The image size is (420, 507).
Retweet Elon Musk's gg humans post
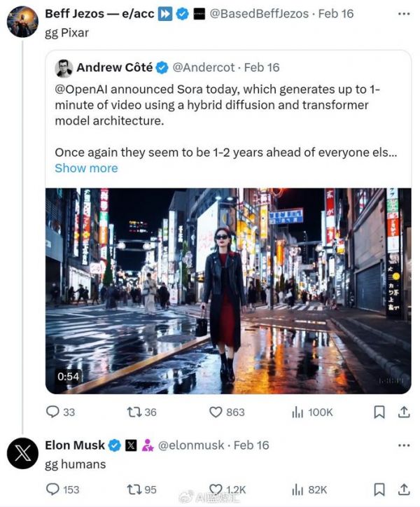click(x=133, y=489)
